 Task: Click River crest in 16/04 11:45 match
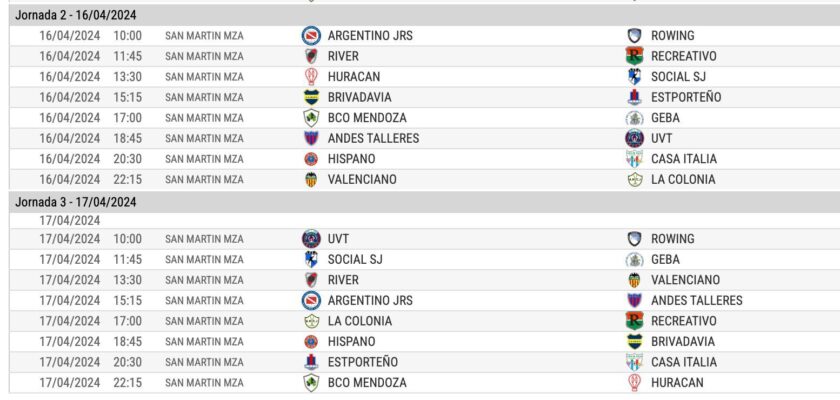[311, 56]
